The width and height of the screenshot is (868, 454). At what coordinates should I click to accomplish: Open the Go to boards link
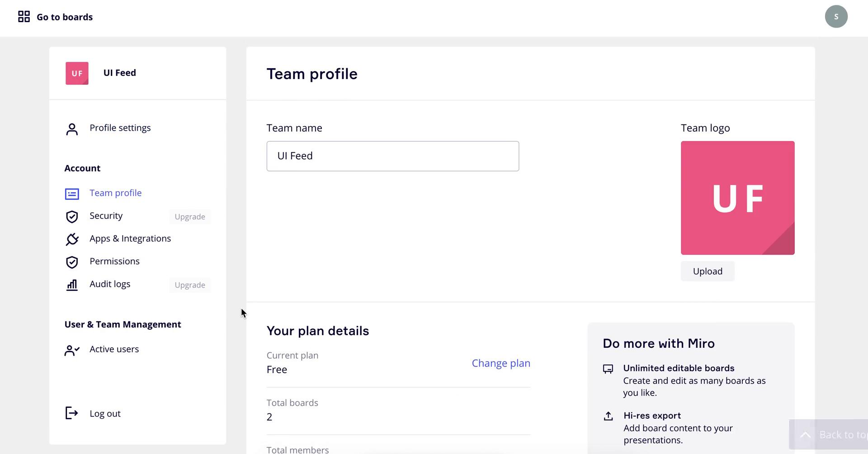point(65,17)
